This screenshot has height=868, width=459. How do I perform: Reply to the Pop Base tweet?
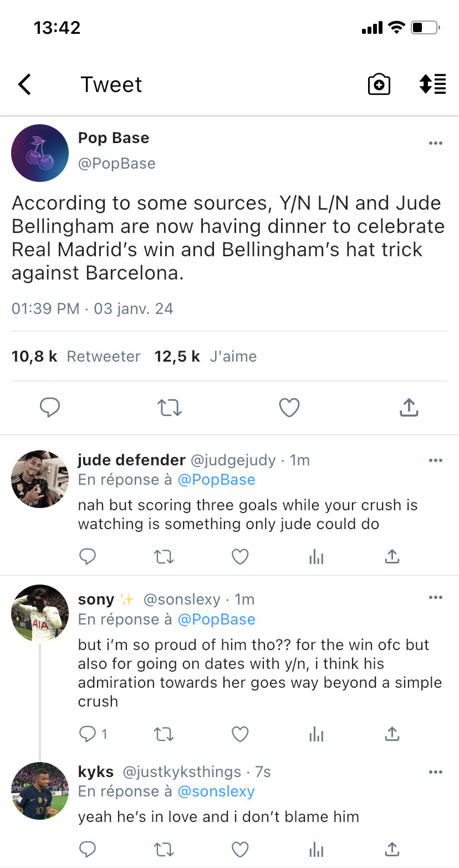(x=50, y=408)
